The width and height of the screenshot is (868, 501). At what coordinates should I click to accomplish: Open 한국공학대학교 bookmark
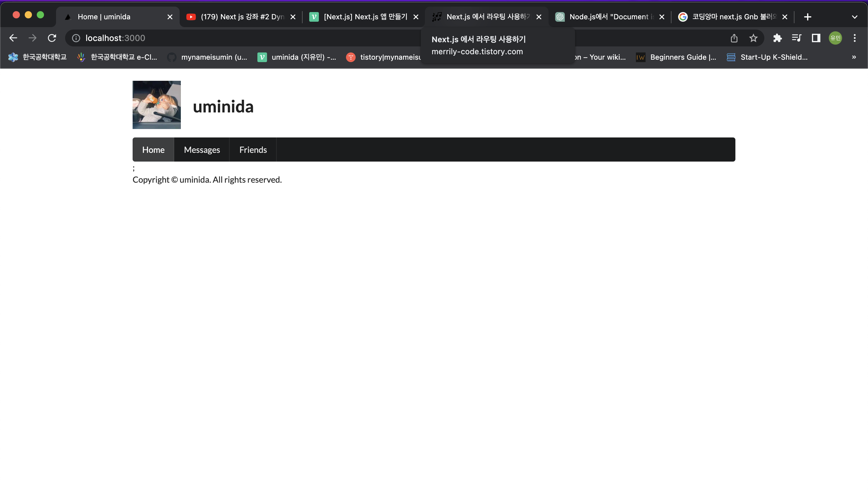pyautogui.click(x=37, y=57)
